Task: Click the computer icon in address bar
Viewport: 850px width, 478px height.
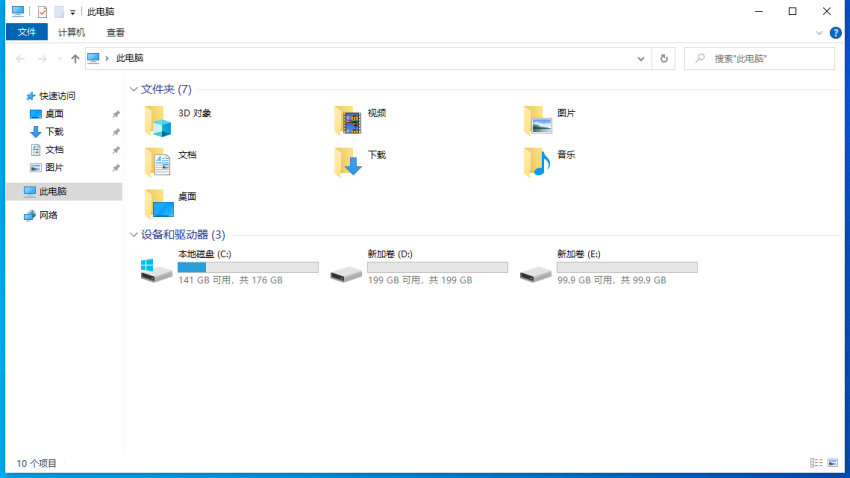Action: click(93, 58)
